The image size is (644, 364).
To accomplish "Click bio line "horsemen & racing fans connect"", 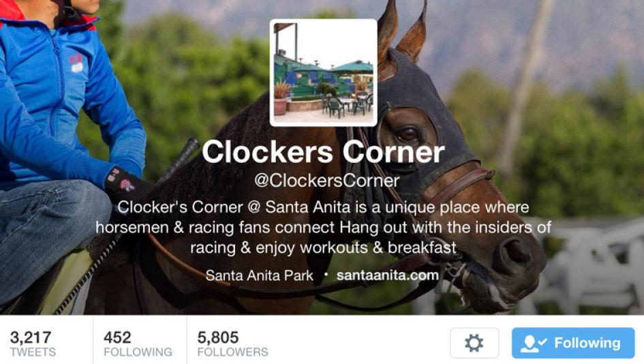I will tap(323, 227).
